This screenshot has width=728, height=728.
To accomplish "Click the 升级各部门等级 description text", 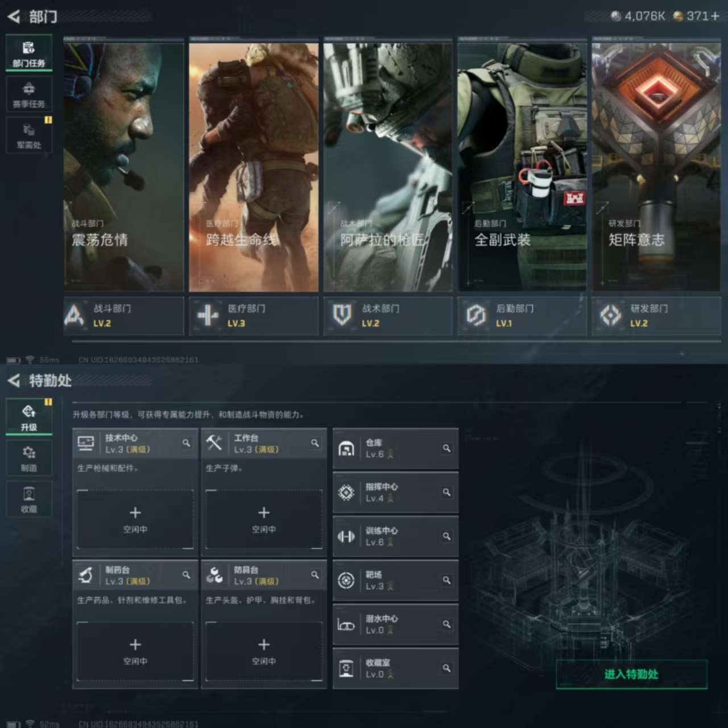I will 188,415.
